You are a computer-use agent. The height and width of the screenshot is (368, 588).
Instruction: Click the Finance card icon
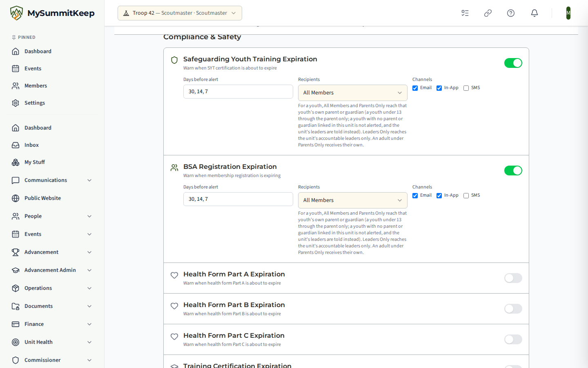click(x=16, y=324)
